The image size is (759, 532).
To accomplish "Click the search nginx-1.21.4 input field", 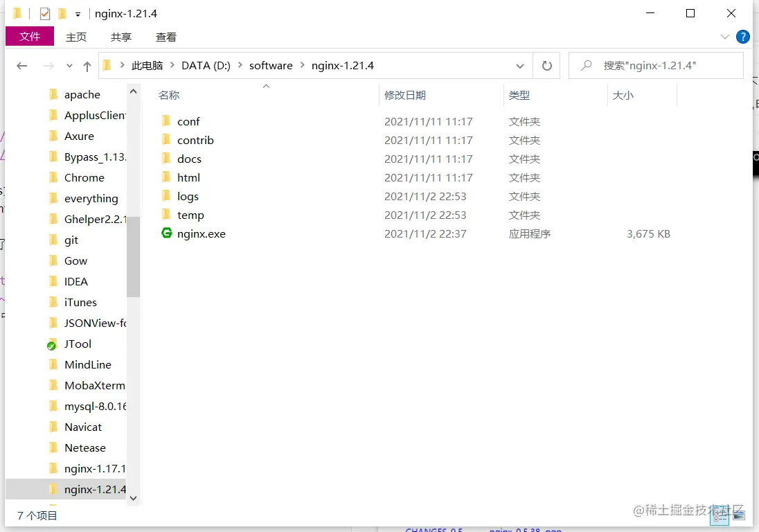I will (656, 65).
